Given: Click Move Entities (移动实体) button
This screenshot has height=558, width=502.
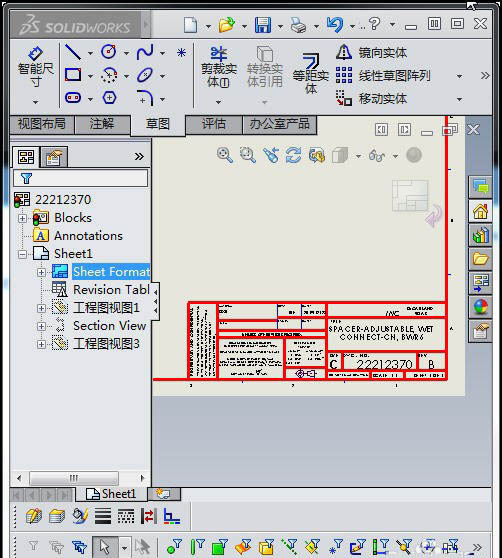Looking at the screenshot, I should click(371, 99).
